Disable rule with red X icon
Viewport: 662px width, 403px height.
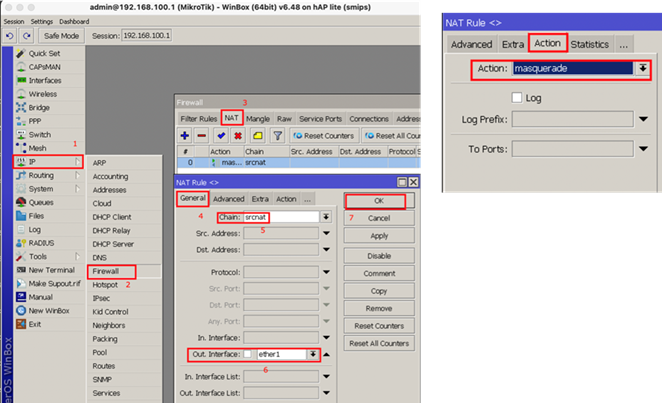click(238, 135)
